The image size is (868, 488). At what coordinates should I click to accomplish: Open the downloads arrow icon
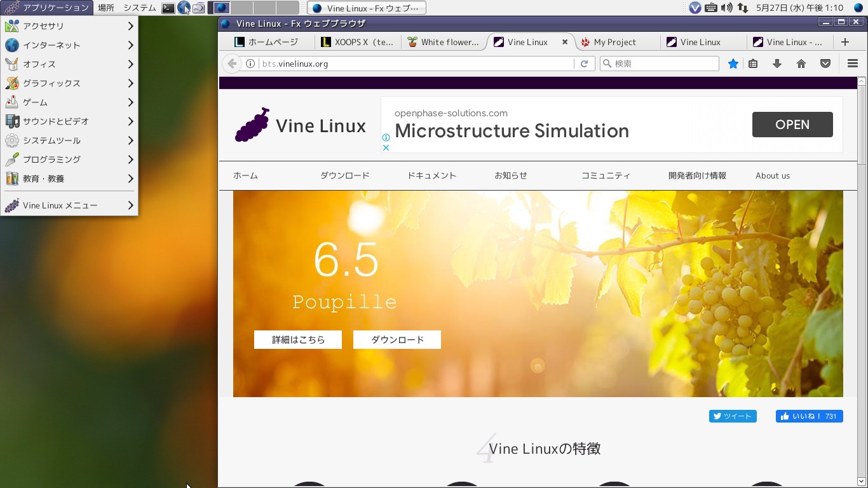pos(776,64)
